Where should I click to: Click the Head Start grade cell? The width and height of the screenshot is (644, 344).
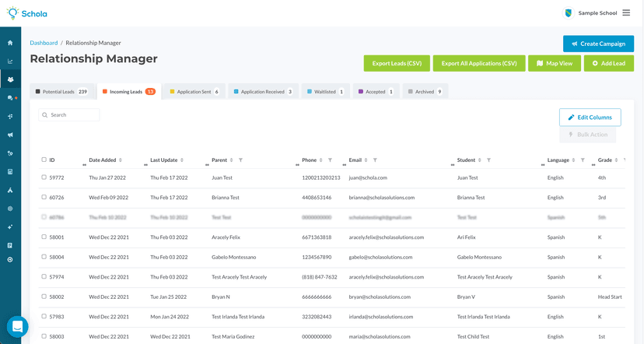[x=610, y=297]
